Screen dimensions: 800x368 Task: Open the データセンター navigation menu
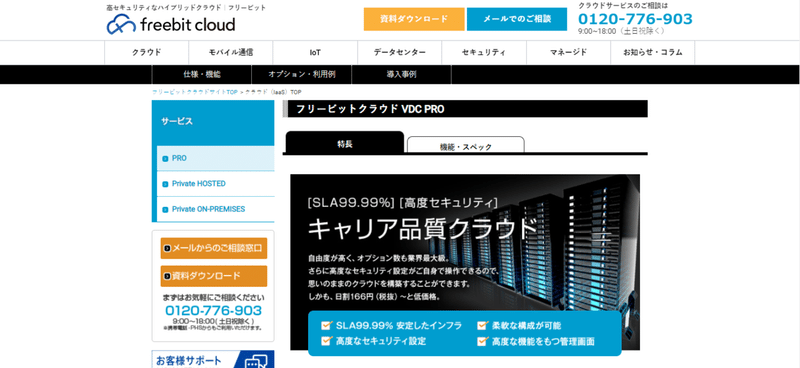click(x=399, y=52)
